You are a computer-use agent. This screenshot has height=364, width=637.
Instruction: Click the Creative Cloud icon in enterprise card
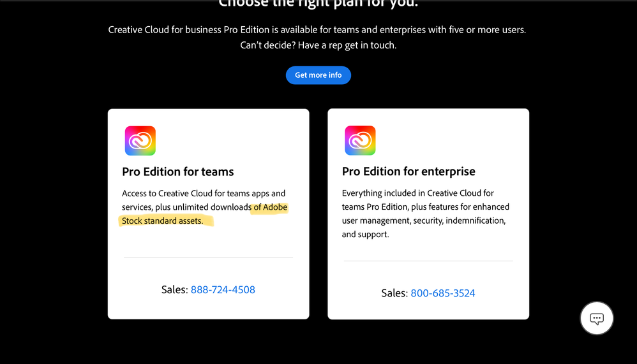[x=360, y=141]
